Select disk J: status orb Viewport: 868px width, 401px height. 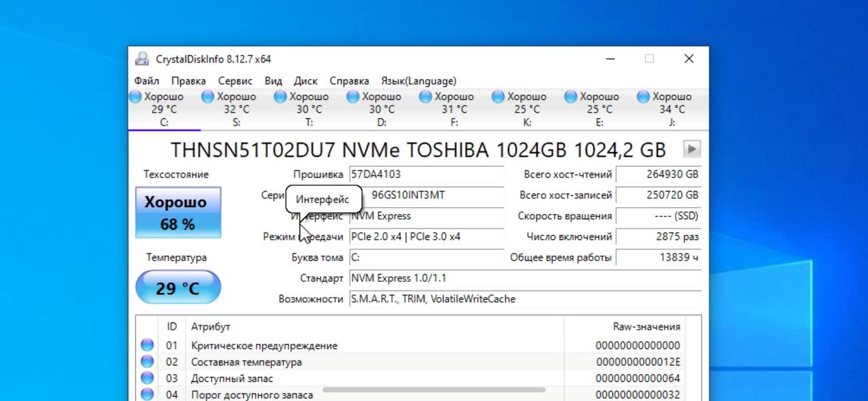pos(644,97)
